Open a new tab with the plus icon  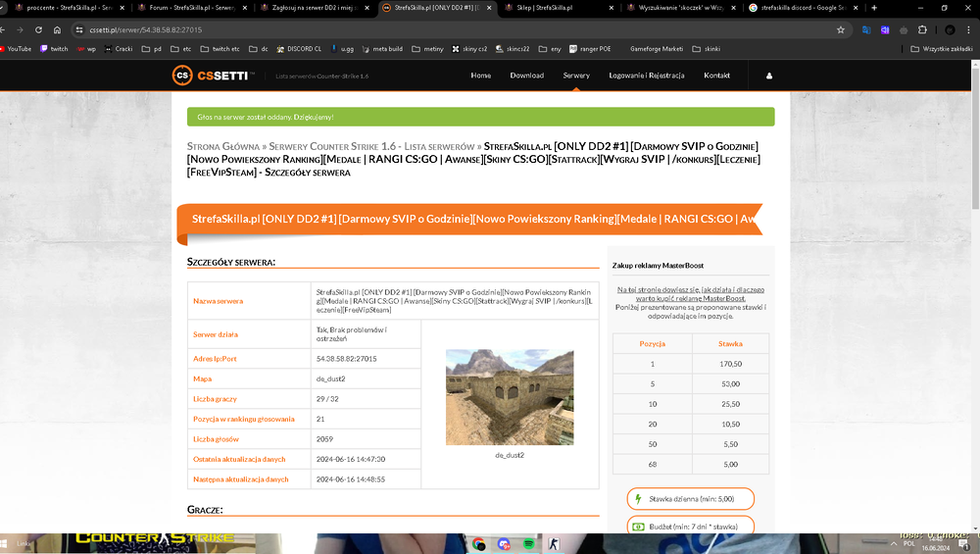pos(874,8)
